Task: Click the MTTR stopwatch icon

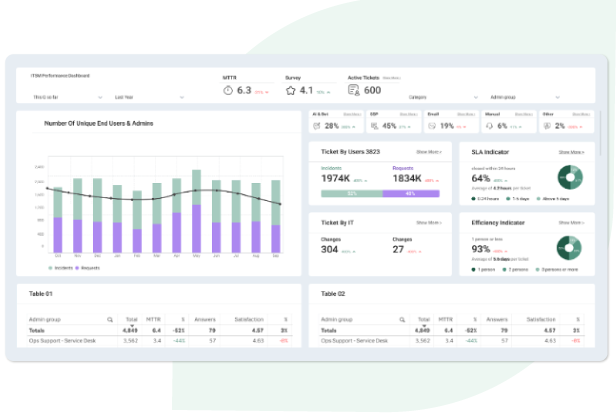Action: point(228,91)
